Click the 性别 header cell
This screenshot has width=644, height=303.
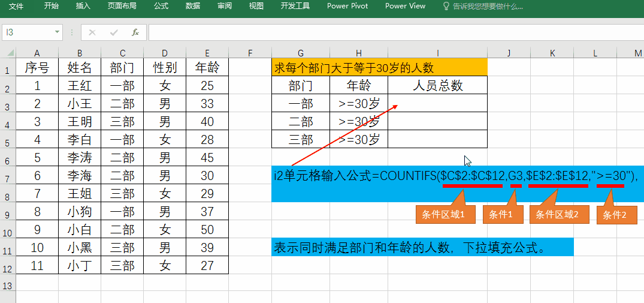pos(165,67)
